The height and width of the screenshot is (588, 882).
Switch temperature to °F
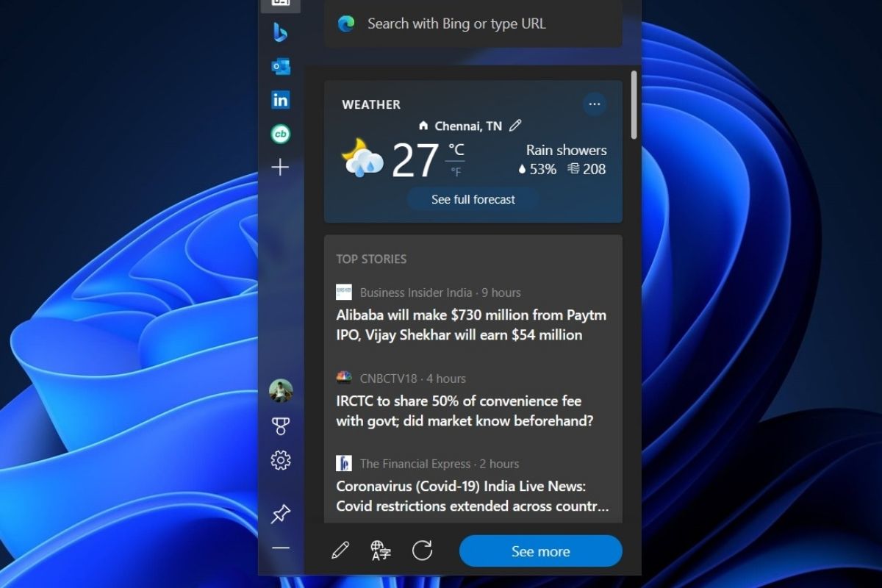[456, 172]
